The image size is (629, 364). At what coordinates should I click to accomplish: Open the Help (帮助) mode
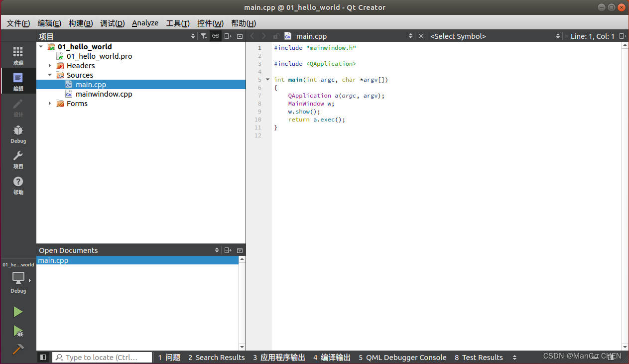click(18, 185)
